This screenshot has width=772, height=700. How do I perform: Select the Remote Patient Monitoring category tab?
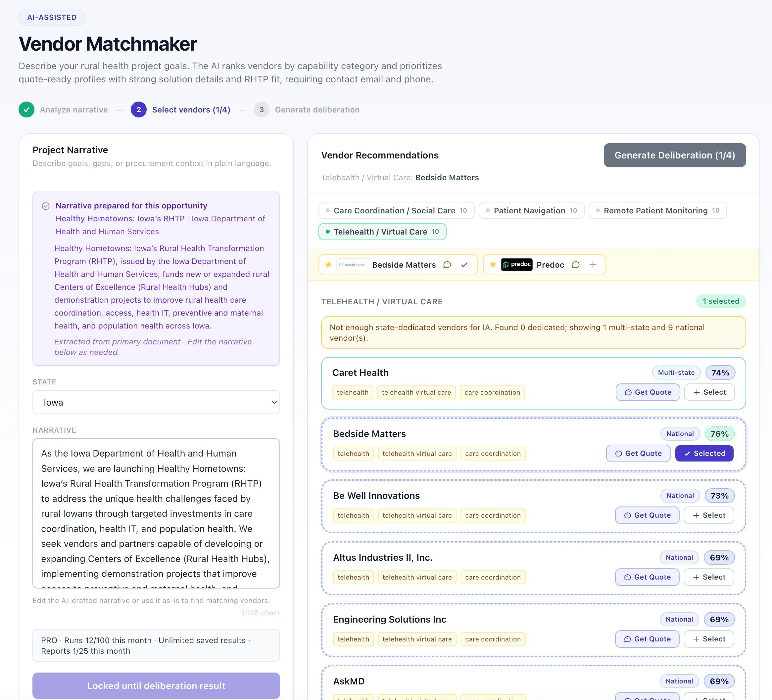click(x=657, y=210)
